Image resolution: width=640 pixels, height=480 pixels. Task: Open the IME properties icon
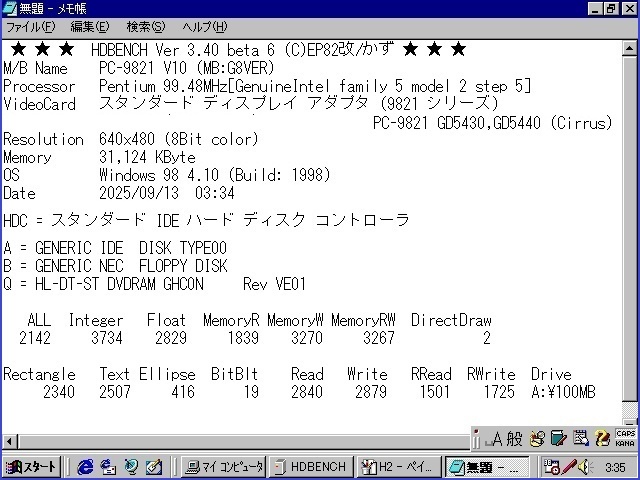580,439
